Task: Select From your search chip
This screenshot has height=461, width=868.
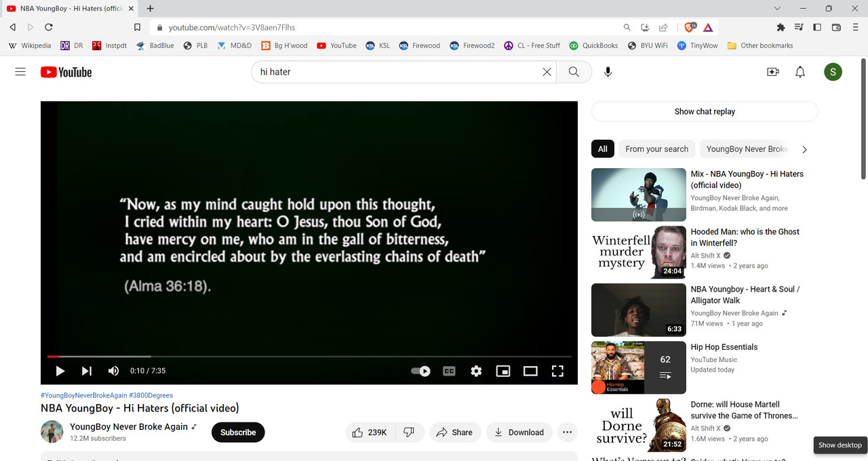Action: tap(656, 149)
